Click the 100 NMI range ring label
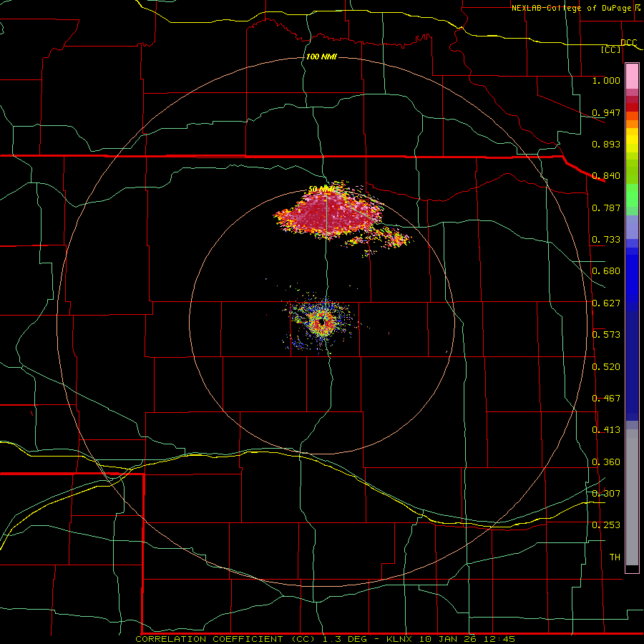 click(321, 57)
